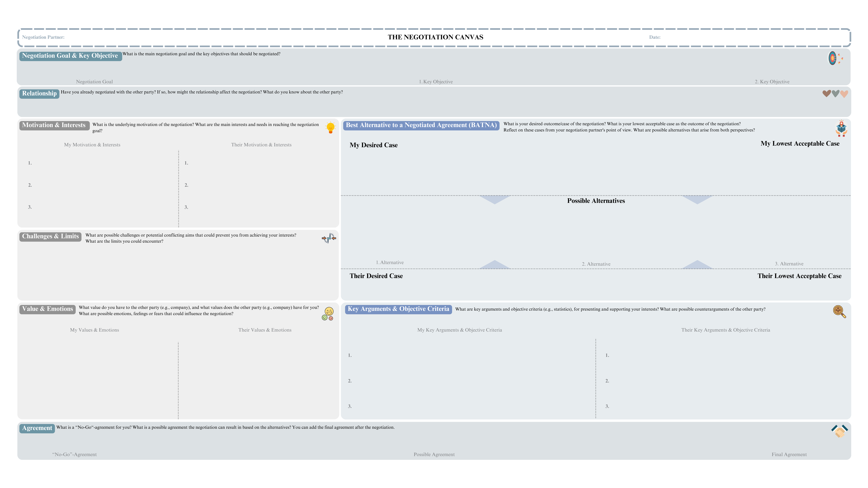Click Possible Alternatives heading
Viewport: 868px width, 488px height.
[x=596, y=201]
